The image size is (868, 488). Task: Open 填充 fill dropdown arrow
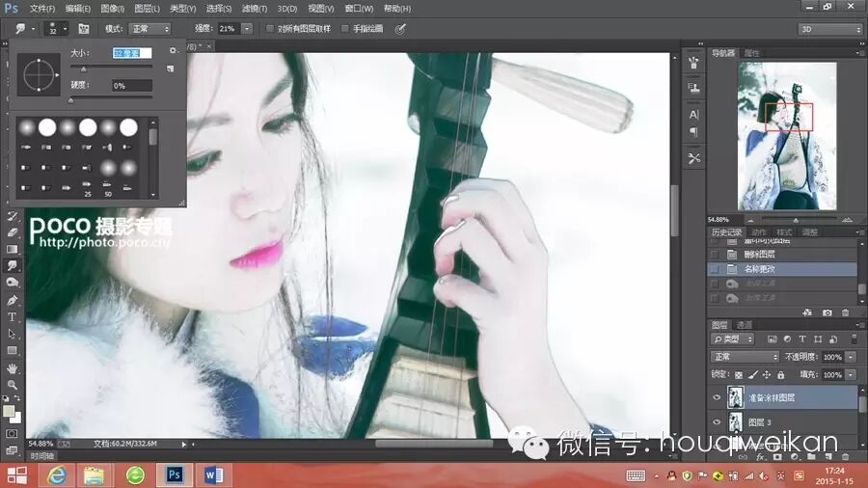pos(851,375)
